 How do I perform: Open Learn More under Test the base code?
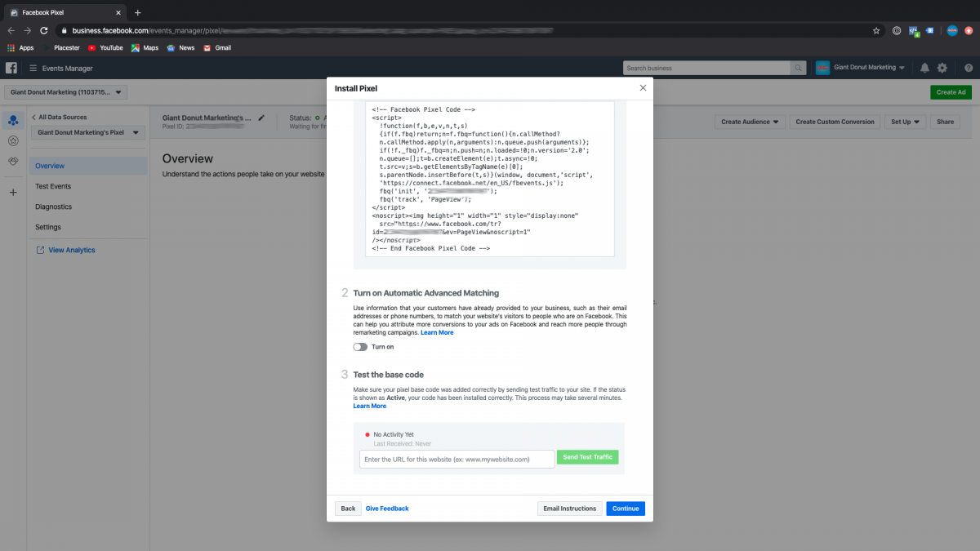coord(370,406)
